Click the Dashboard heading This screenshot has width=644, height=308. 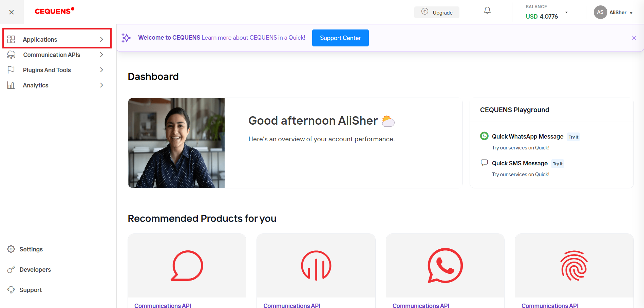tap(153, 77)
